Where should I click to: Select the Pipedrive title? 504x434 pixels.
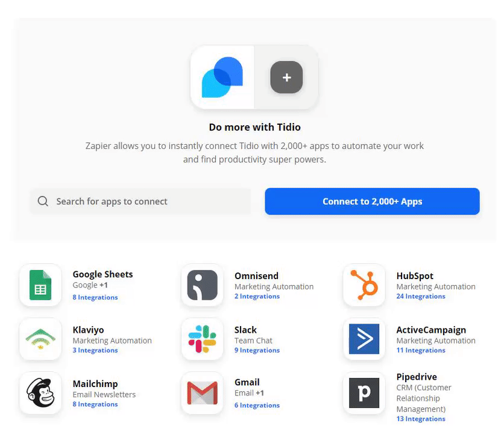coord(417,377)
